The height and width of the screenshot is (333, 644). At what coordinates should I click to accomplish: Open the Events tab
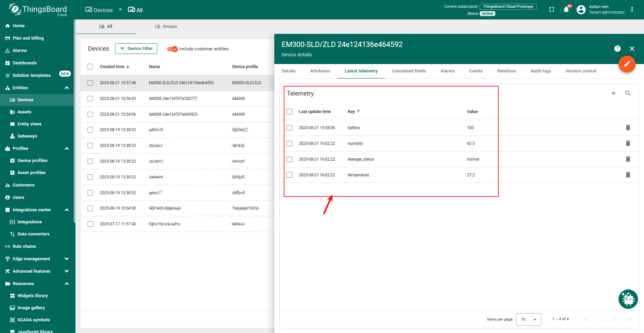[x=476, y=71]
